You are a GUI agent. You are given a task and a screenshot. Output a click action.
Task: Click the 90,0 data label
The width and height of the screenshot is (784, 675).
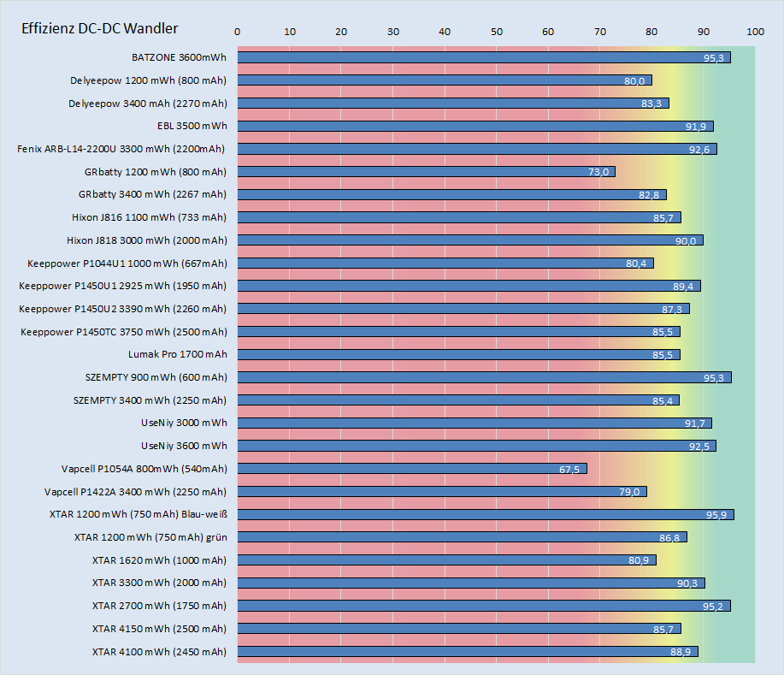tap(687, 240)
